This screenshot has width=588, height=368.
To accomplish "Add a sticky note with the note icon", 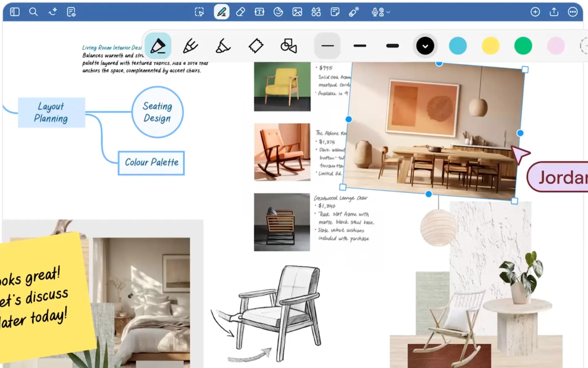I will pos(335,12).
